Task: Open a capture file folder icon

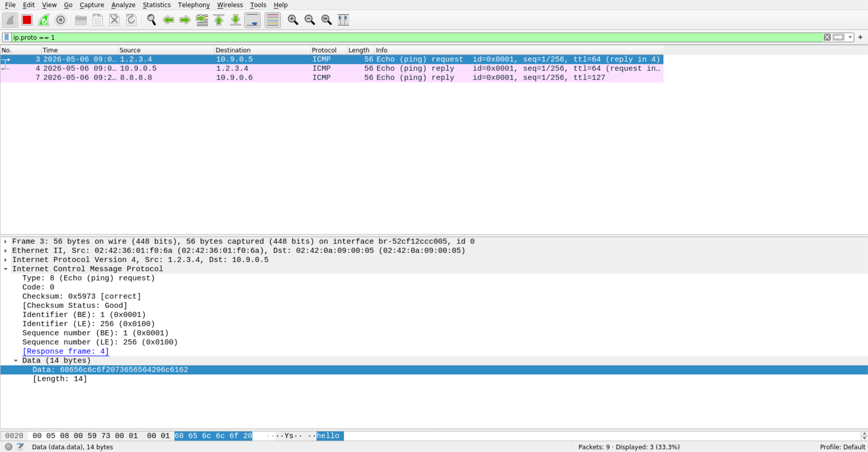Action: click(81, 20)
